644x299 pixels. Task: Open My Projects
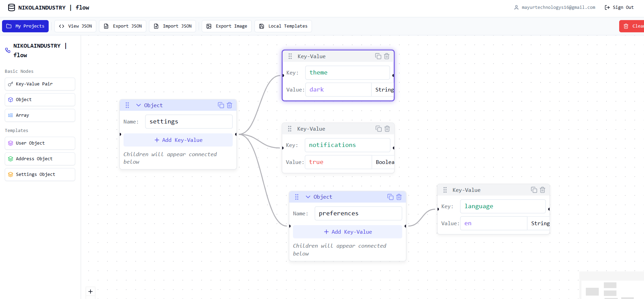pos(26,26)
